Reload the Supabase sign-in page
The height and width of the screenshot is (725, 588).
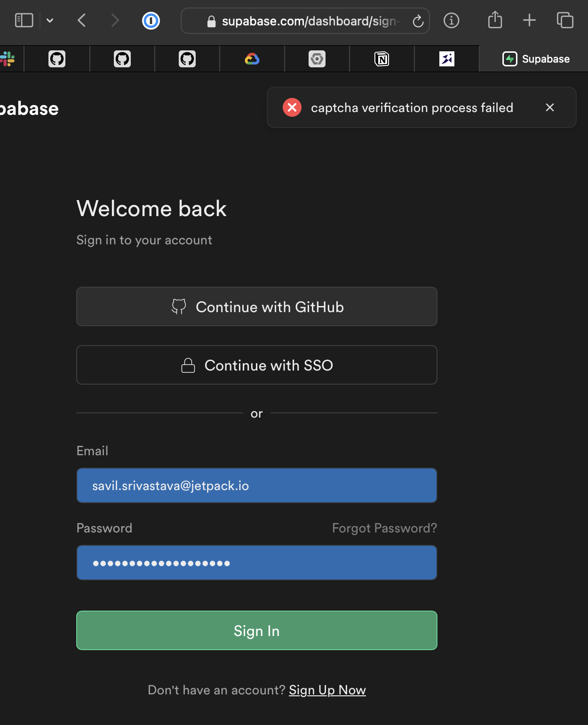point(418,21)
